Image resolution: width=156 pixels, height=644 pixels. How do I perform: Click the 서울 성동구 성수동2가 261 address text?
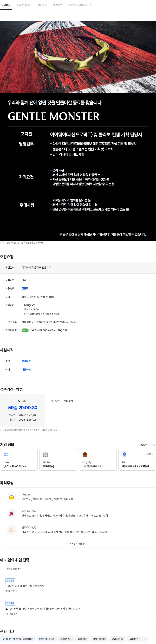(x=45, y=322)
